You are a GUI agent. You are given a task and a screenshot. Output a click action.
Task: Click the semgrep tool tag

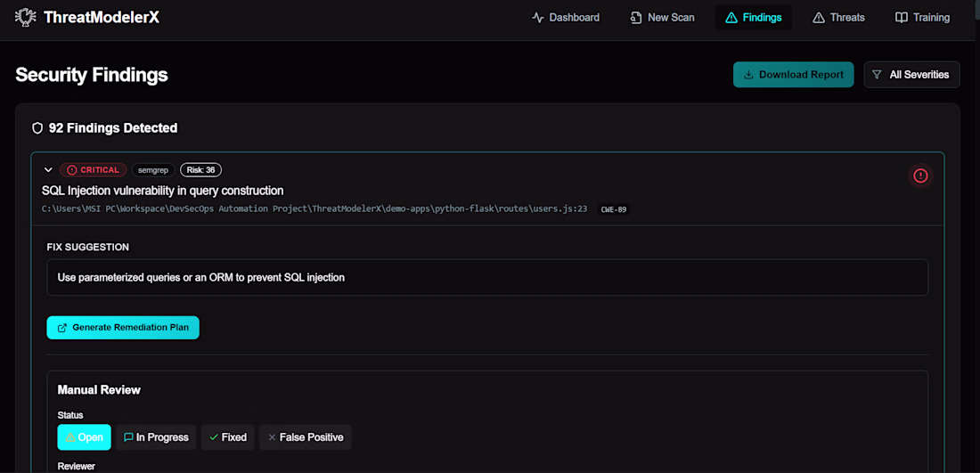click(153, 170)
